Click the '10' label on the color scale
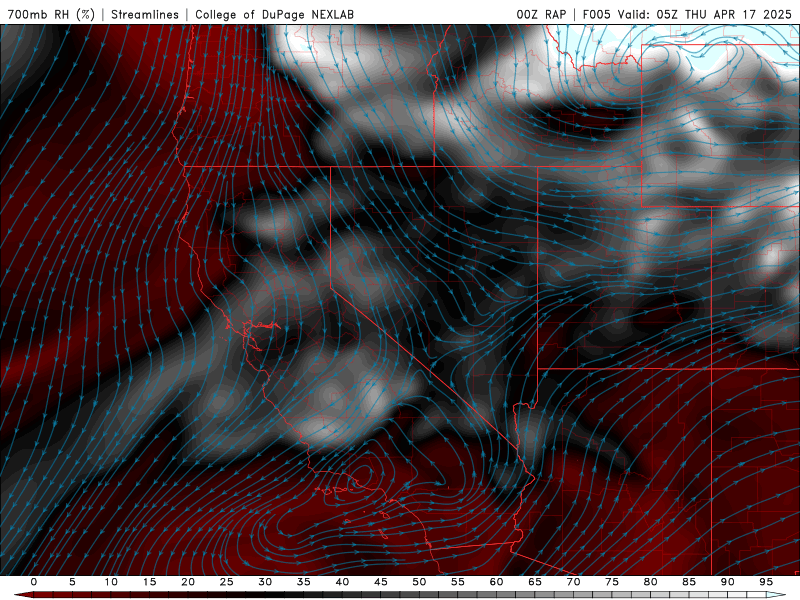 click(x=111, y=582)
